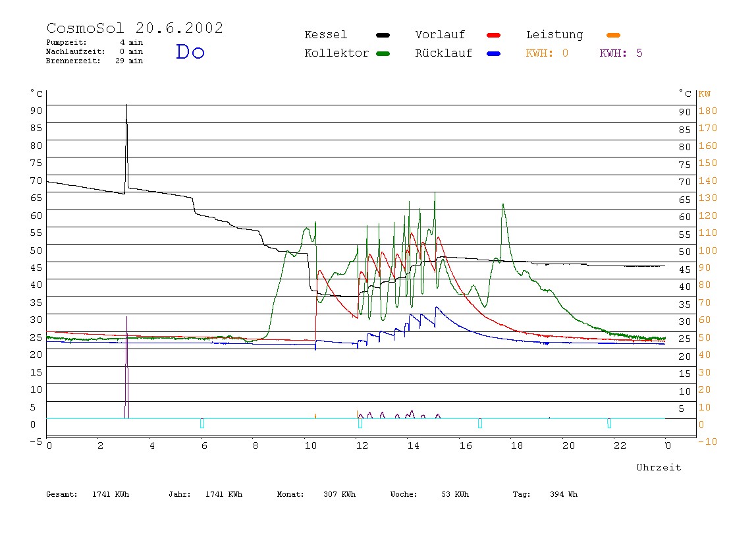Click the orange Leistung legend swatch

(x=613, y=35)
